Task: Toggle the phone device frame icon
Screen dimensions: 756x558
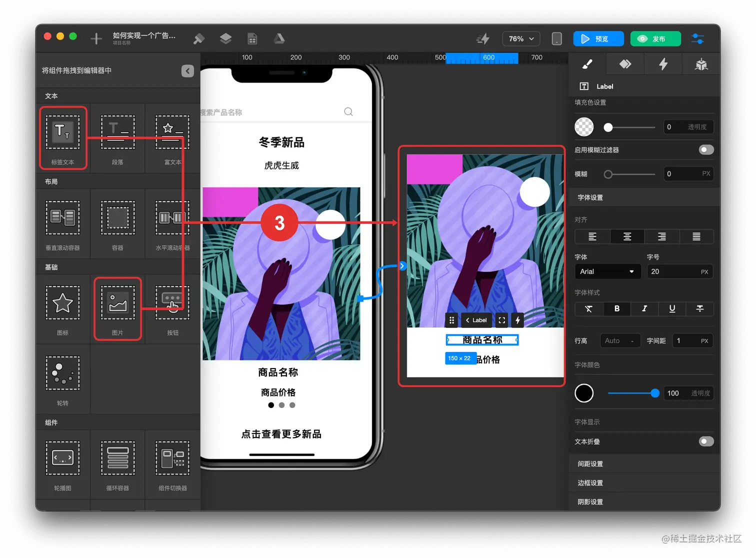Action: (x=556, y=38)
